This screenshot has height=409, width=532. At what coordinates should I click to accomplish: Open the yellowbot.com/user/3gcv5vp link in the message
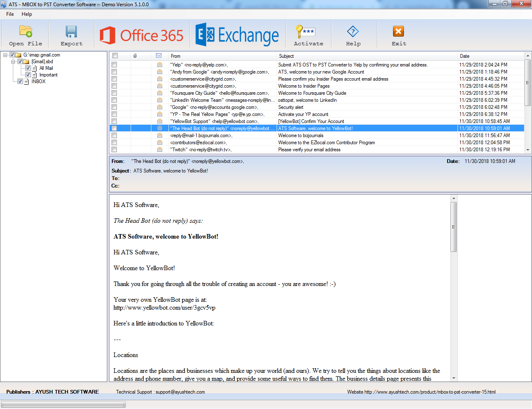click(164, 308)
